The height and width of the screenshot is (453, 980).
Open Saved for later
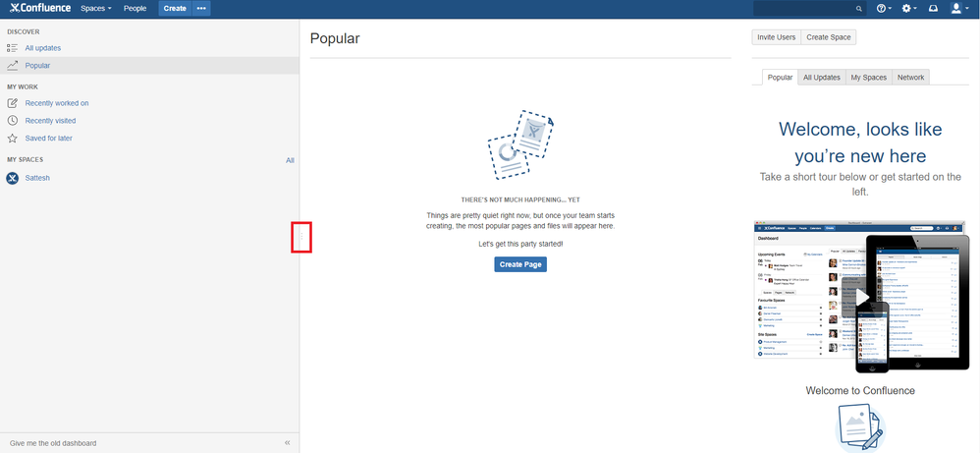tap(49, 138)
